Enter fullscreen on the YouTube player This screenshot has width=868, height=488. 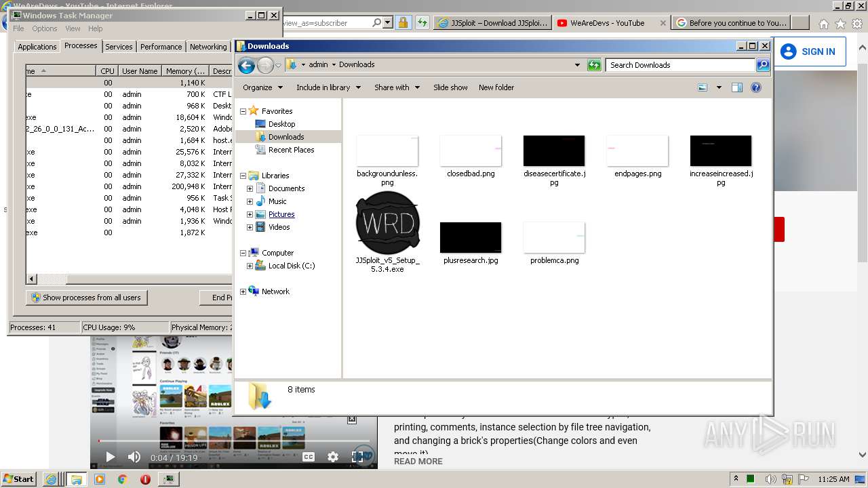(357, 457)
